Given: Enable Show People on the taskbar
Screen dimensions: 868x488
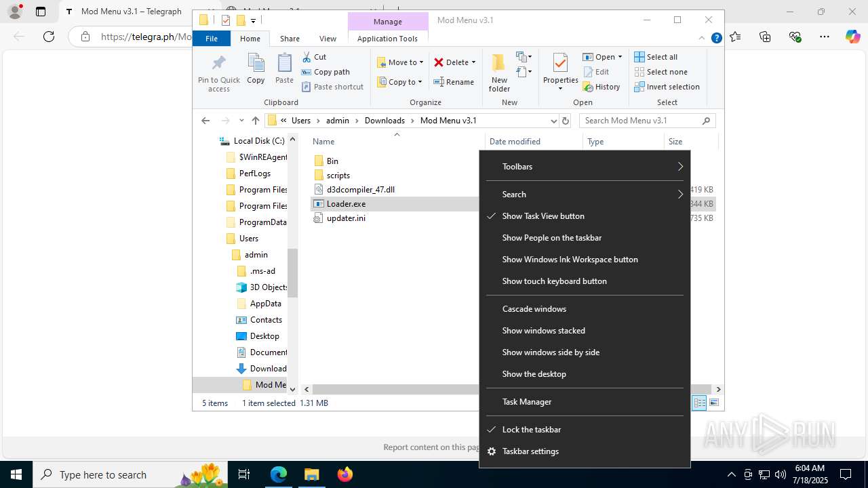Looking at the screenshot, I should [x=585, y=238].
